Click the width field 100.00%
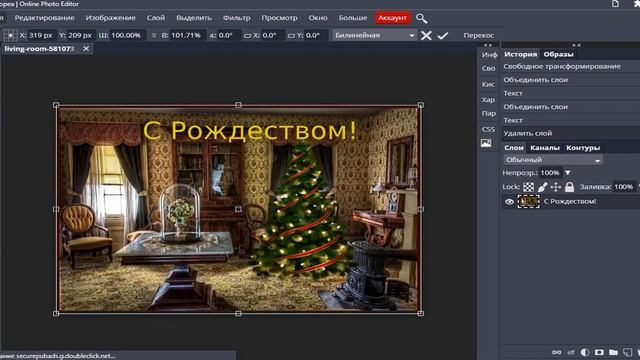The width and height of the screenshot is (640, 360). (x=127, y=36)
